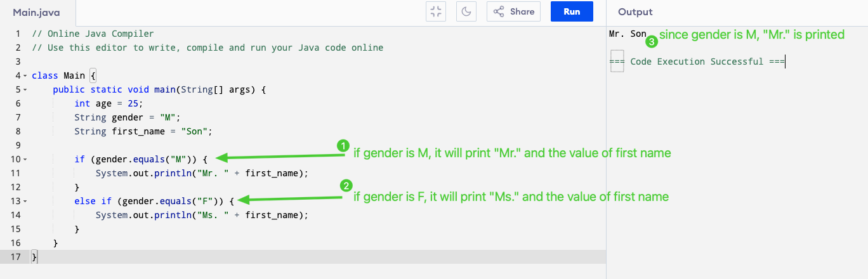Click the green arrow pointing to line 13
The image size is (868, 279).
(x=292, y=200)
